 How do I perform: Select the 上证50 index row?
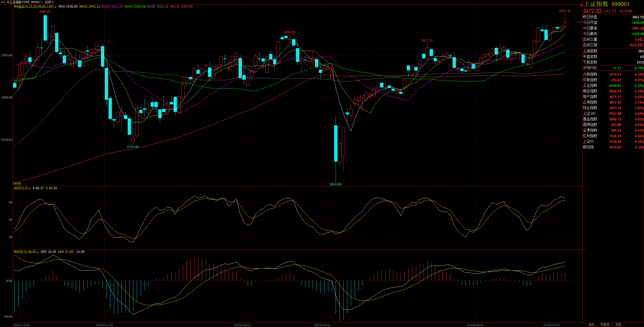588,142
